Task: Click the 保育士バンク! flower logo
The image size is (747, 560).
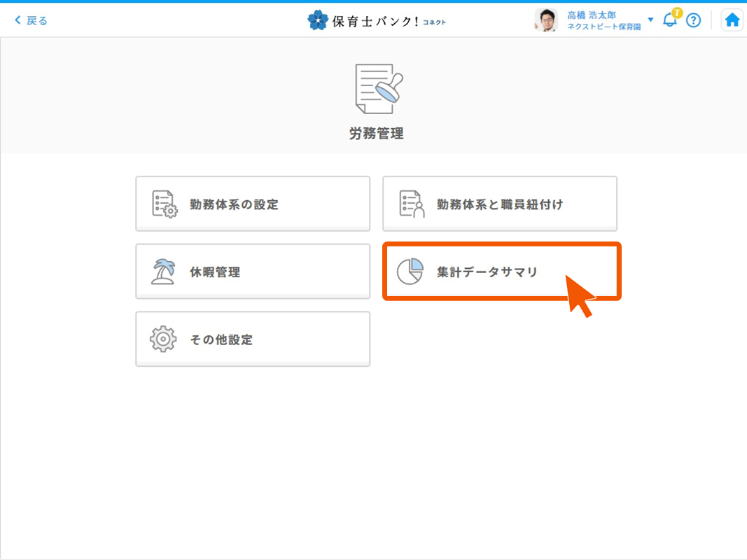Action: coord(317,20)
